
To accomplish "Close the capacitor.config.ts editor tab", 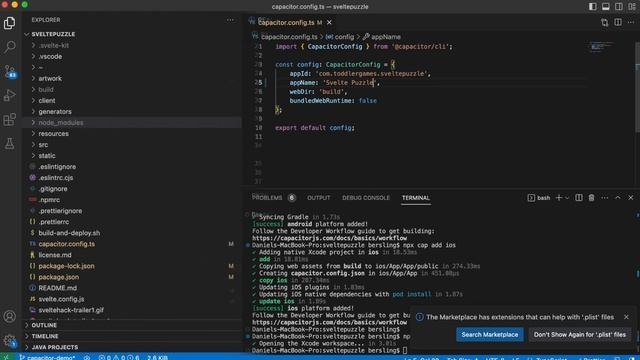I will pyautogui.click(x=329, y=22).
